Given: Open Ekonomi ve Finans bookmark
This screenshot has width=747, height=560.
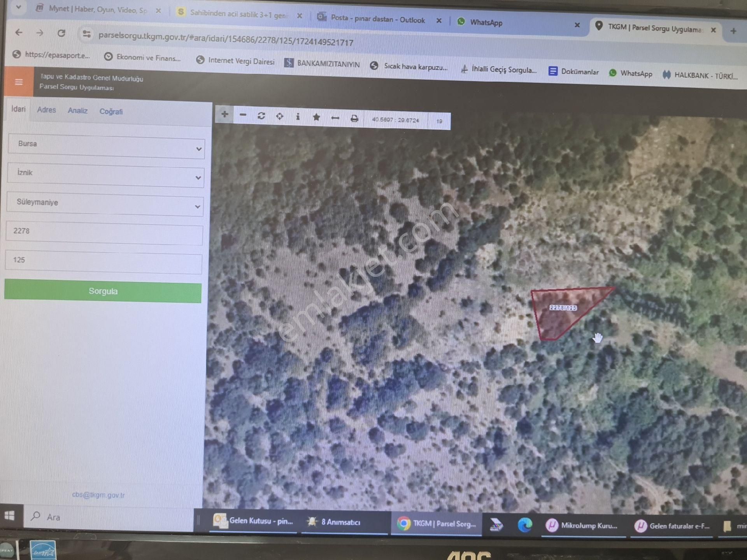Looking at the screenshot, I should (x=143, y=58).
